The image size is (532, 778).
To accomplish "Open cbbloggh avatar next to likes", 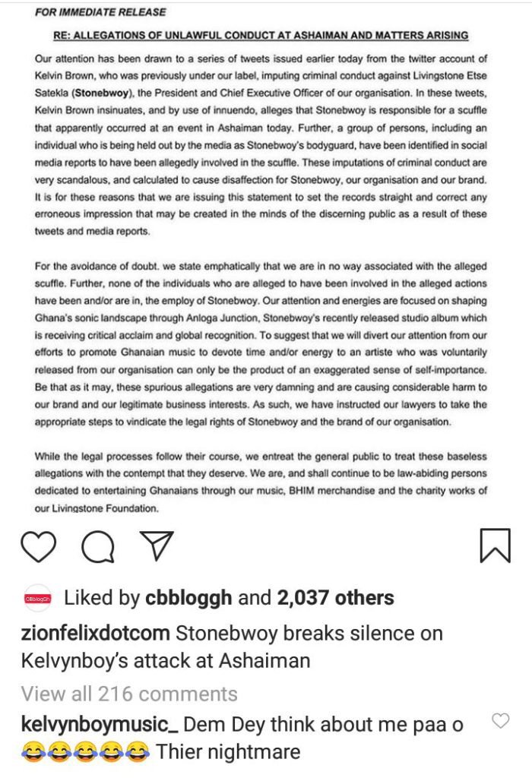I will (38, 599).
